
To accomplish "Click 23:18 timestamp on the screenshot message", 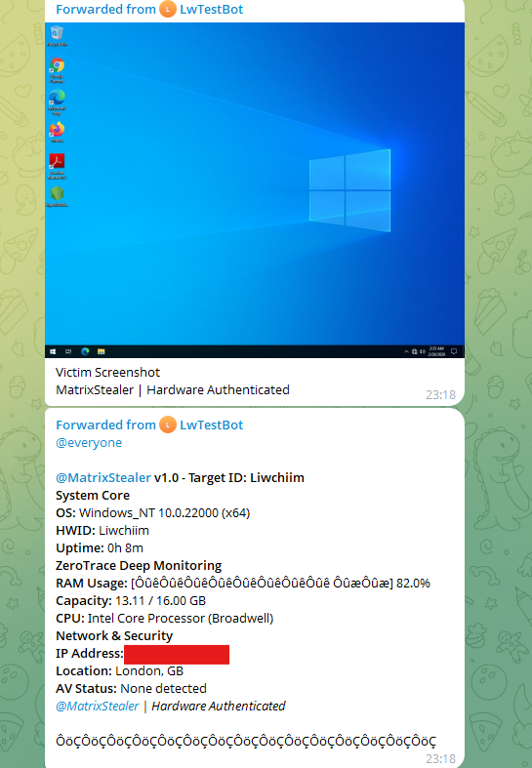I will [440, 395].
